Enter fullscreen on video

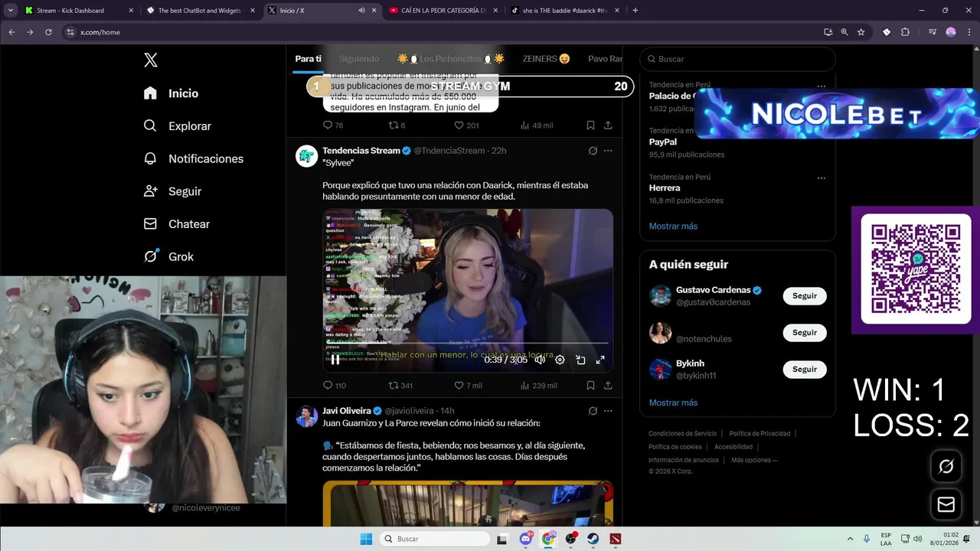(x=600, y=360)
